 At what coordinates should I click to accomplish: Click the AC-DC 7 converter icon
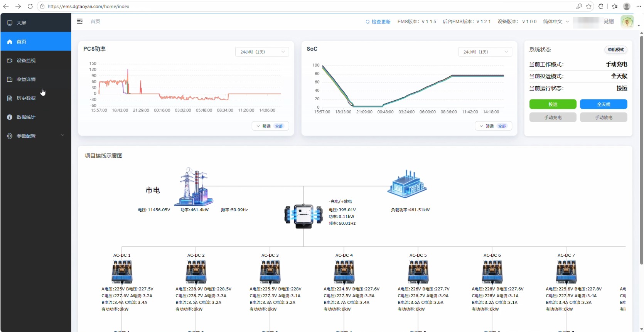pos(566,272)
